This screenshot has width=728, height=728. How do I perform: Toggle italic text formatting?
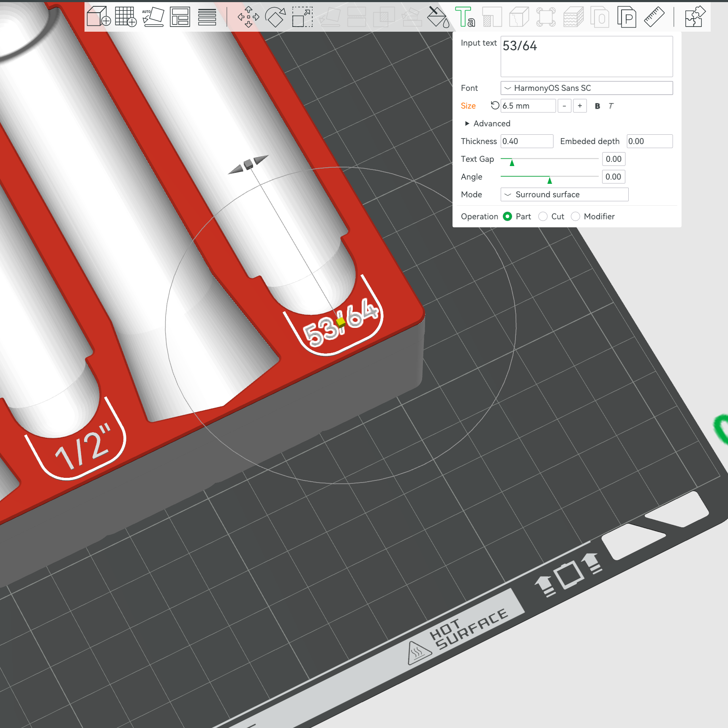click(x=611, y=106)
